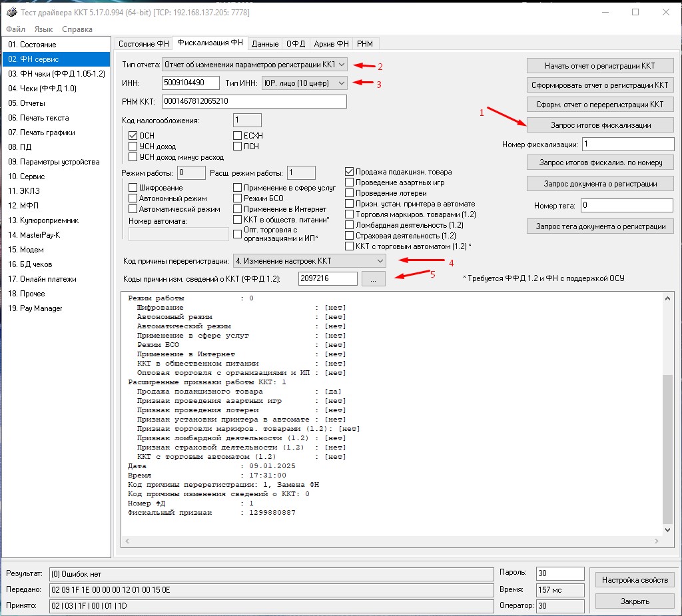The height and width of the screenshot is (616, 682).
Task: Tick Торговля маркиров. товарами checkbox
Action: point(349,214)
